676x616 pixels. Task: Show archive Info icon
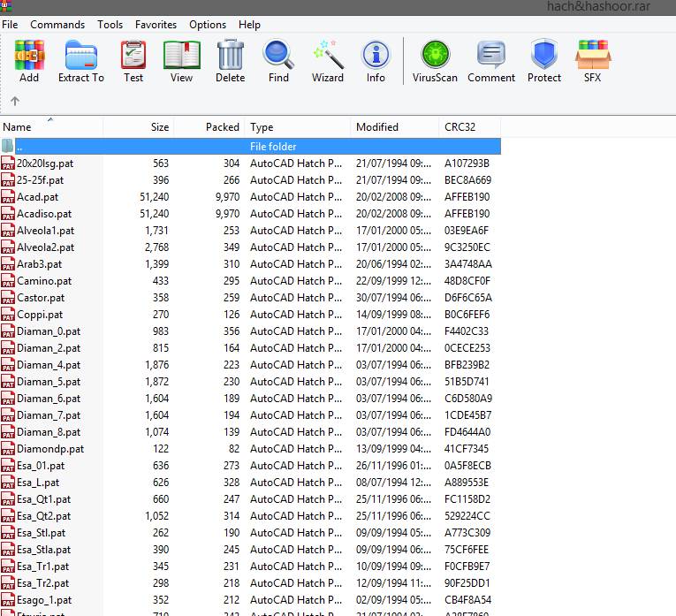(x=376, y=55)
